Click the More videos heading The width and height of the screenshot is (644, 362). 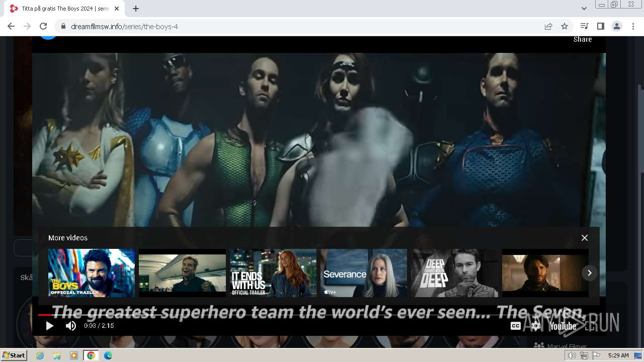(68, 238)
